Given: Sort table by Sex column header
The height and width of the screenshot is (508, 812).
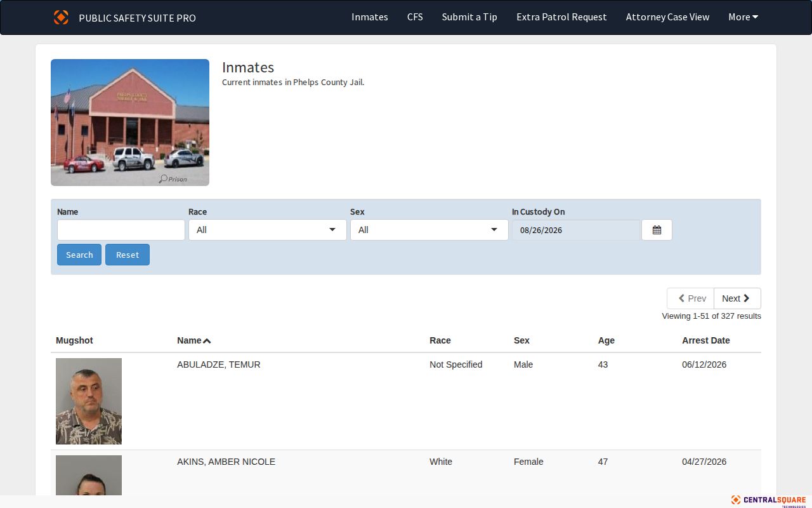Looking at the screenshot, I should 521,340.
